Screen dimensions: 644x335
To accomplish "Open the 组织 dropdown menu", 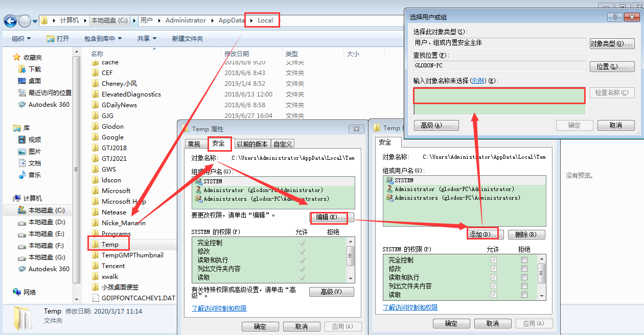I will [x=21, y=39].
